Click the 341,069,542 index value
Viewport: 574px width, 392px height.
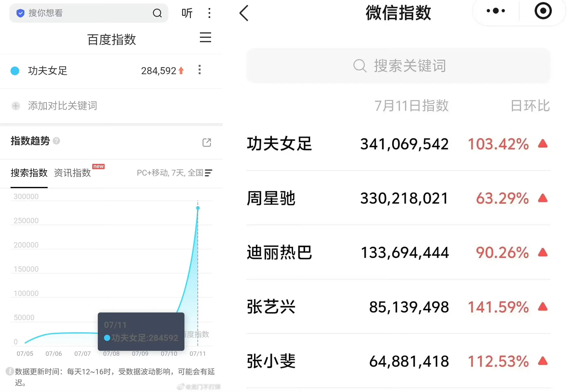tap(404, 144)
